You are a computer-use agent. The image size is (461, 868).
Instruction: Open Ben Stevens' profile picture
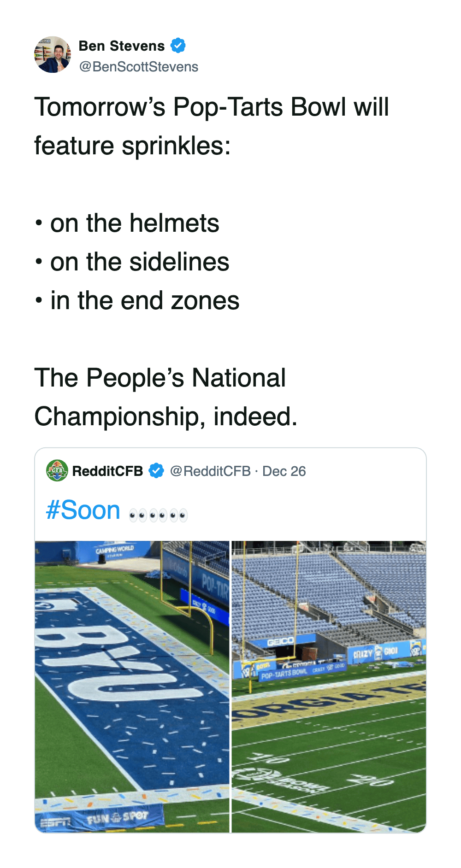coord(53,55)
